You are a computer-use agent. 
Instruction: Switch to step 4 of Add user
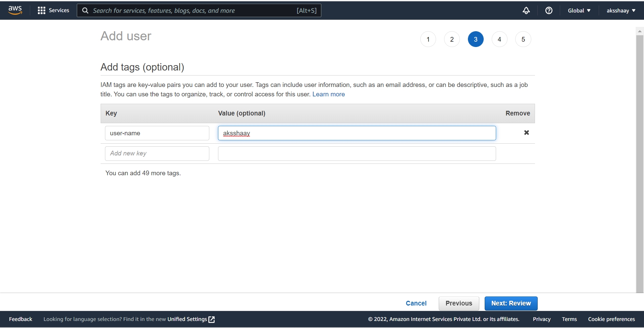[x=499, y=39]
